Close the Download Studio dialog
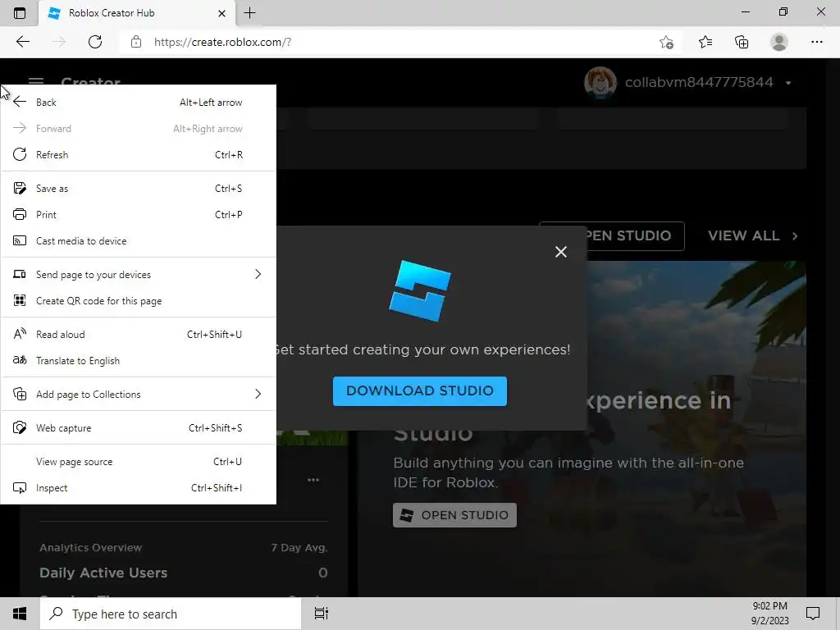The image size is (840, 630). pos(561,252)
